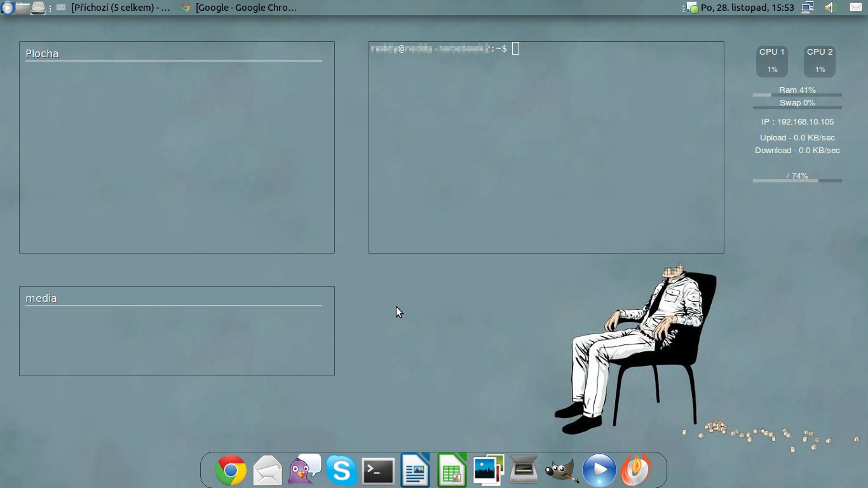The image size is (868, 488).
Task: Open the mail envelope indicator in tray
Action: tap(855, 8)
